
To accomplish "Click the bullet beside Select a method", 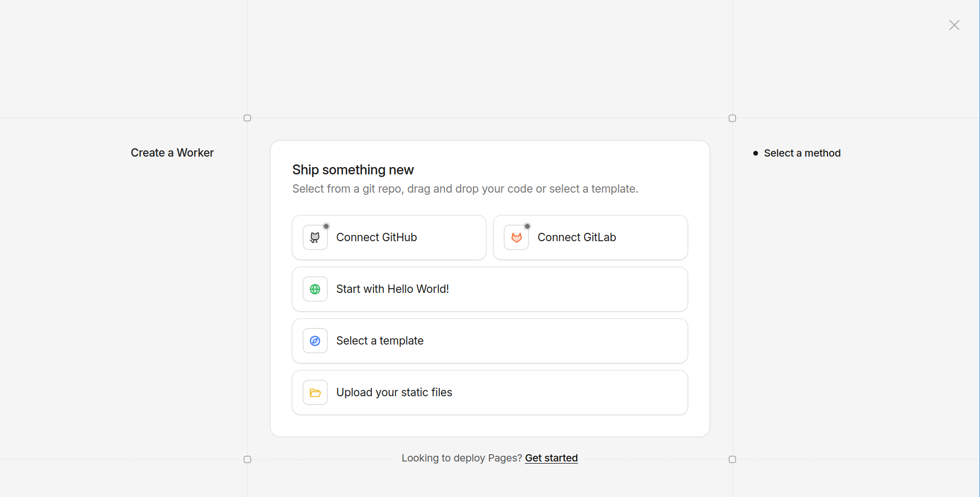I will 756,152.
